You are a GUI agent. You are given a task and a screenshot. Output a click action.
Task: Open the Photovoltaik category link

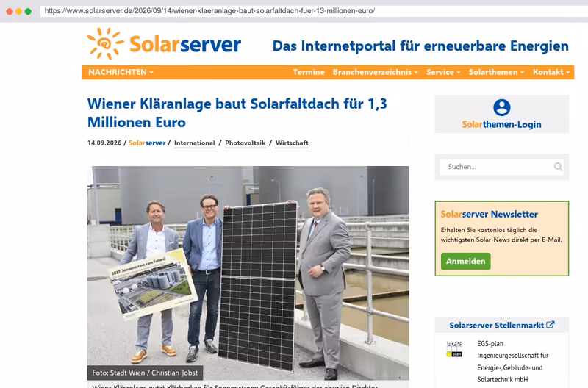[x=245, y=143]
